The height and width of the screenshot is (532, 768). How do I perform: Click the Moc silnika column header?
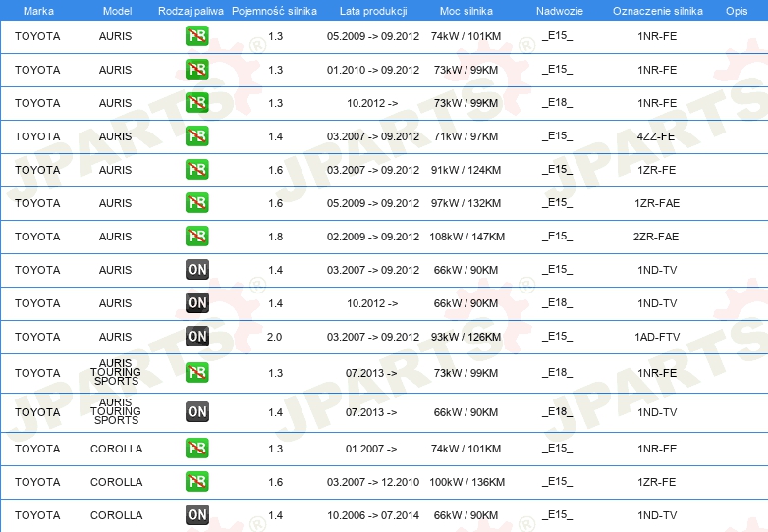tap(466, 11)
